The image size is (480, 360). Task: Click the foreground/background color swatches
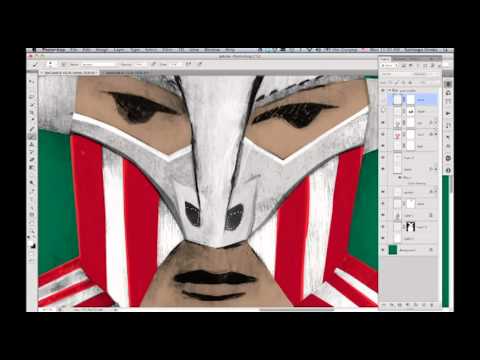pyautogui.click(x=32, y=246)
